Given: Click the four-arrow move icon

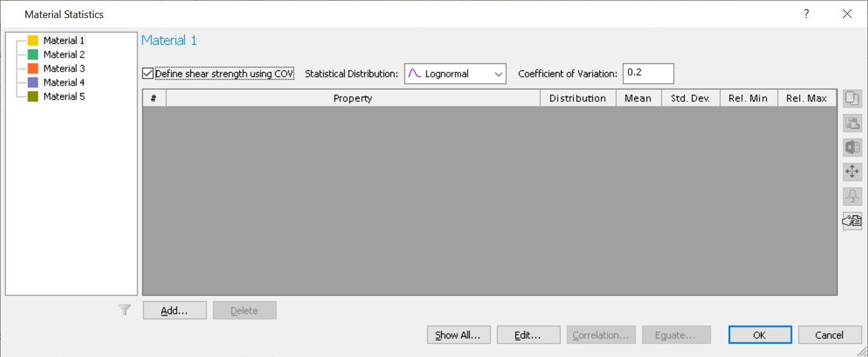Looking at the screenshot, I should coord(852,172).
